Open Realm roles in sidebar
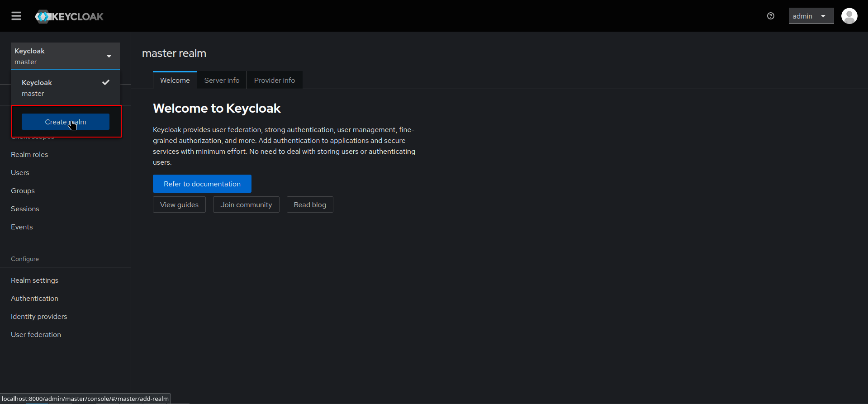Image resolution: width=868 pixels, height=404 pixels. point(29,155)
